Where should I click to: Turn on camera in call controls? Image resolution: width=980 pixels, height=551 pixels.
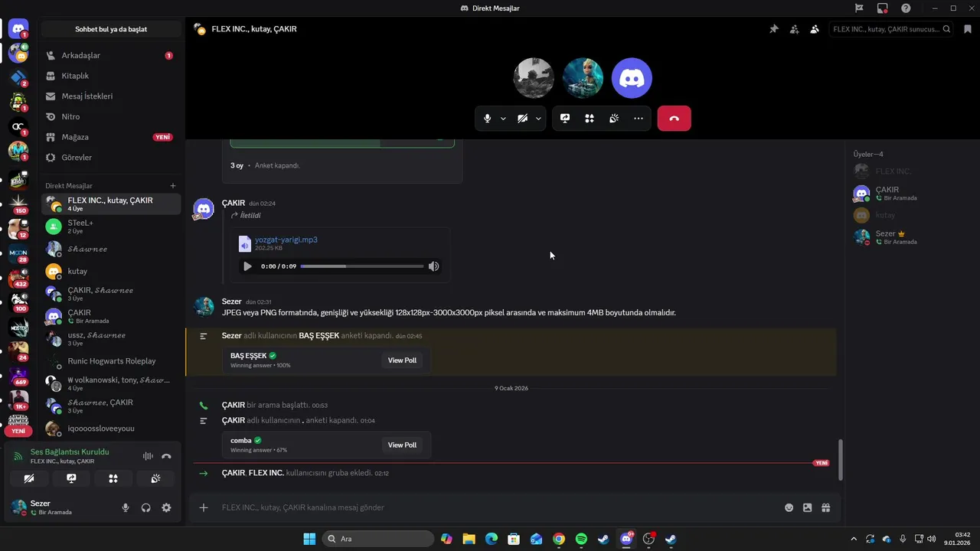coord(522,119)
